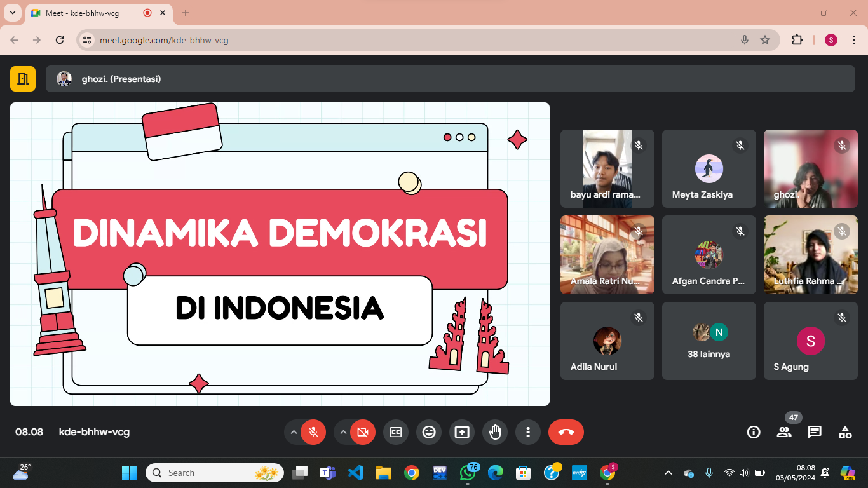The height and width of the screenshot is (488, 868).
Task: Leave the call with red hang-up button
Action: (566, 432)
